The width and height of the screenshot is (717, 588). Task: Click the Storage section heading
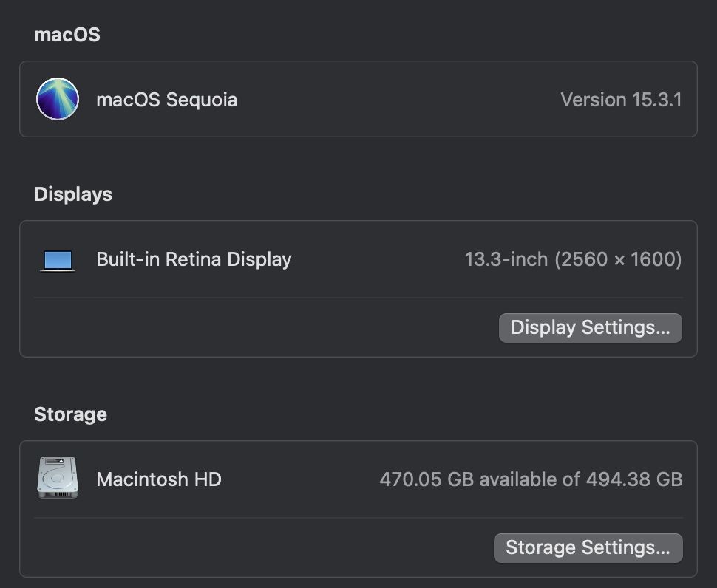pyautogui.click(x=71, y=414)
